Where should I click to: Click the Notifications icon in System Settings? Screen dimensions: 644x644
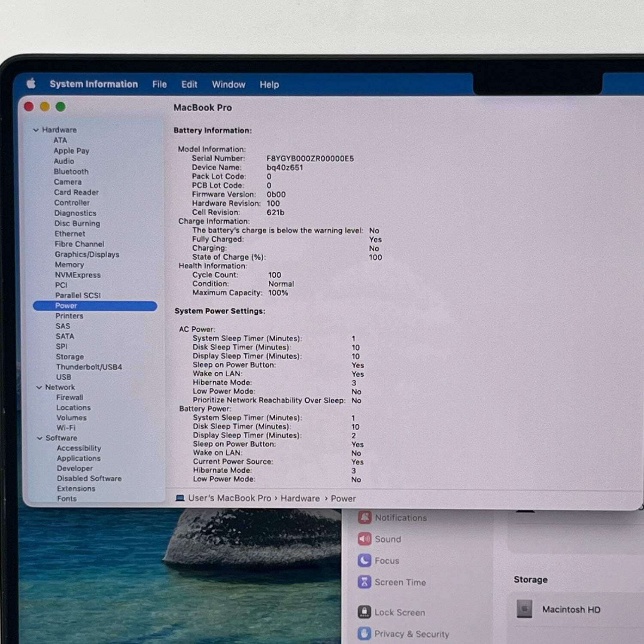(x=365, y=517)
